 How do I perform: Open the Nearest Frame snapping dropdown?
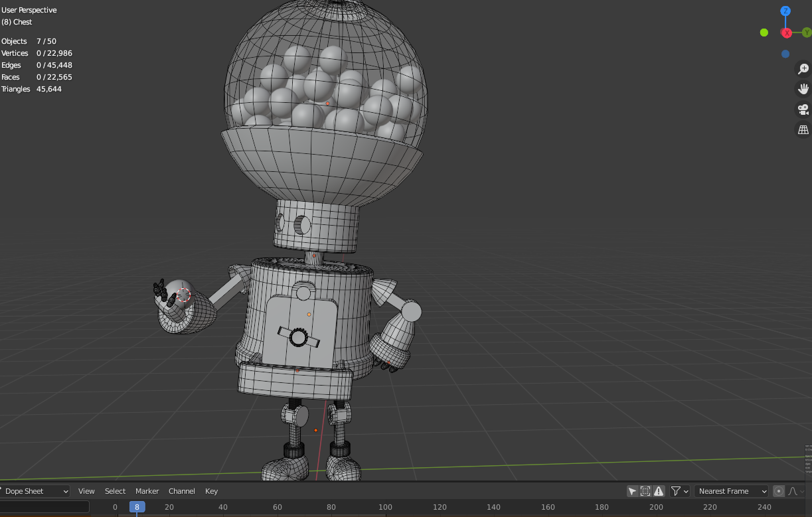click(731, 491)
